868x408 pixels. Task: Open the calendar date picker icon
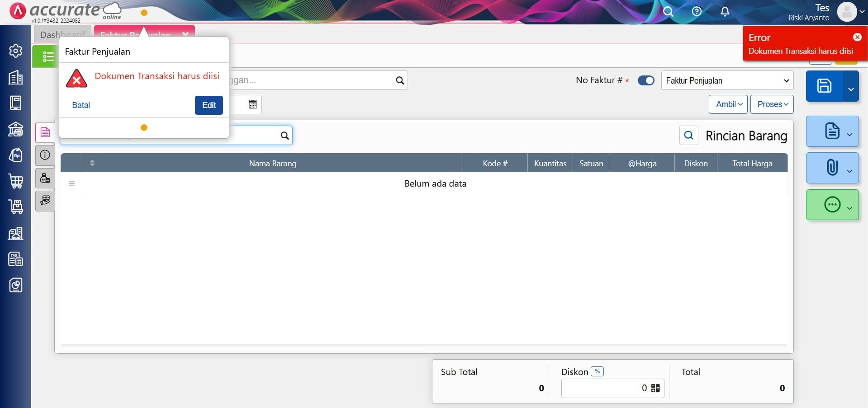(252, 105)
